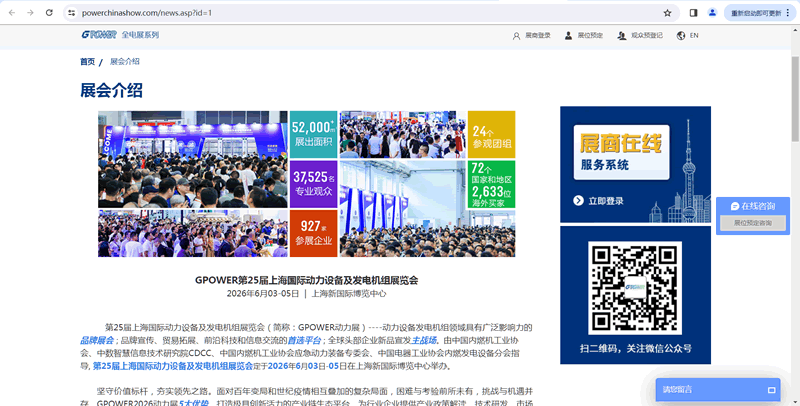
Task: Click the browser back arrow
Action: 11,13
